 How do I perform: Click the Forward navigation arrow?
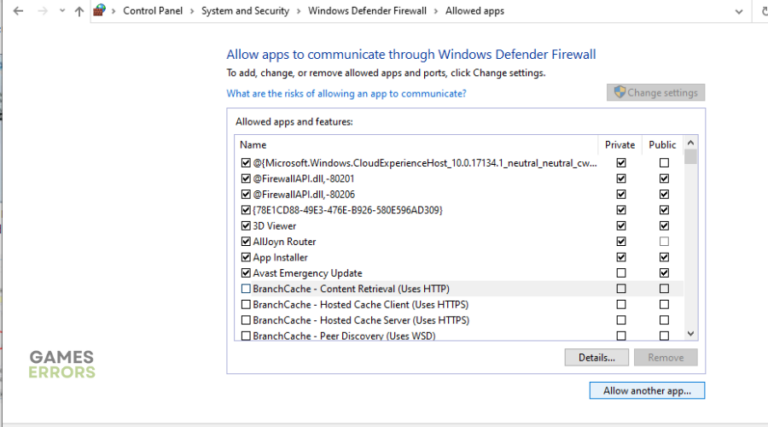point(40,11)
